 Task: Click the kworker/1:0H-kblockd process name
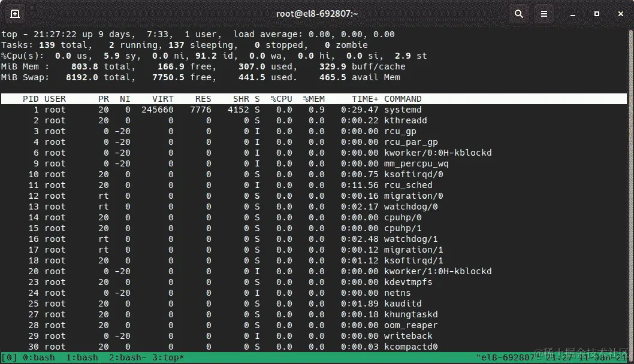pyautogui.click(x=438, y=271)
